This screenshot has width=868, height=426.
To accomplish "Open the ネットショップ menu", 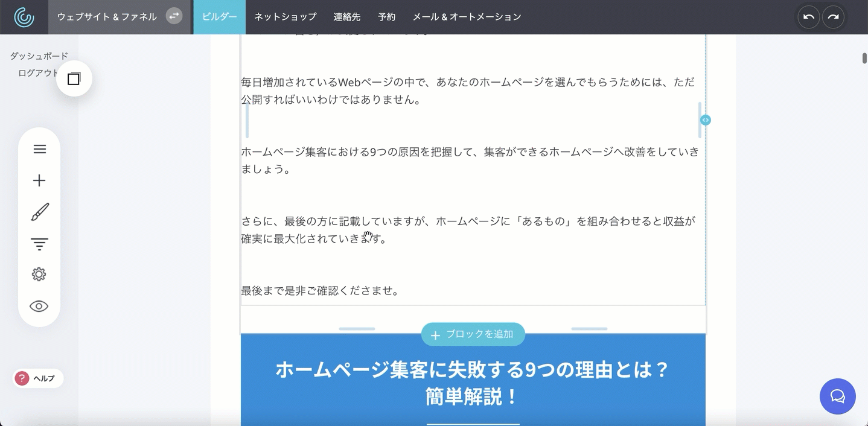I will click(x=285, y=17).
